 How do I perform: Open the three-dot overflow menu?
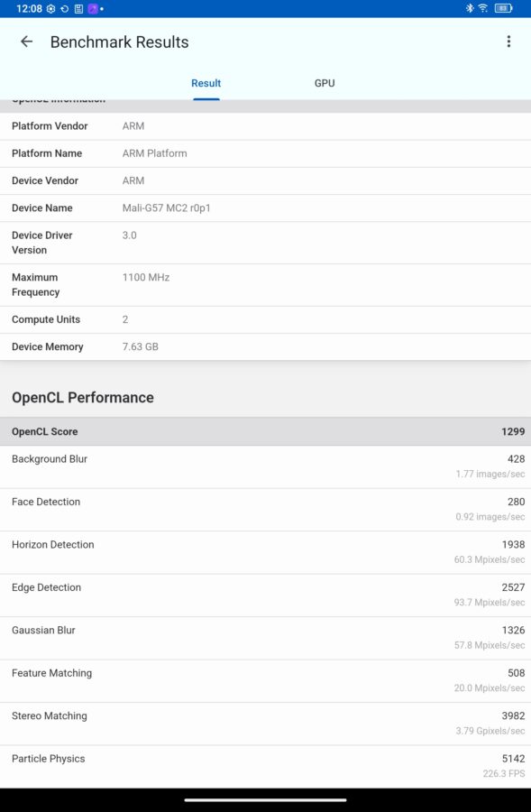click(508, 42)
